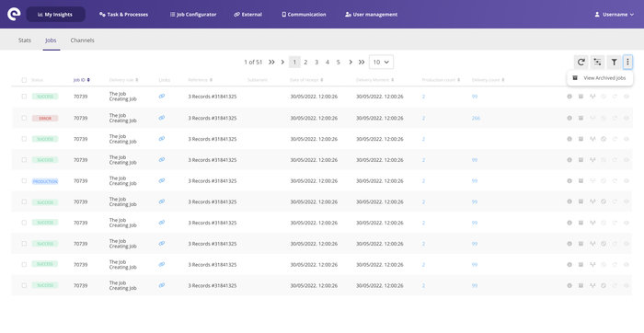Screen dimensions: 644x333
Task: Jump to page 4 in the pagination
Action: 328,62
